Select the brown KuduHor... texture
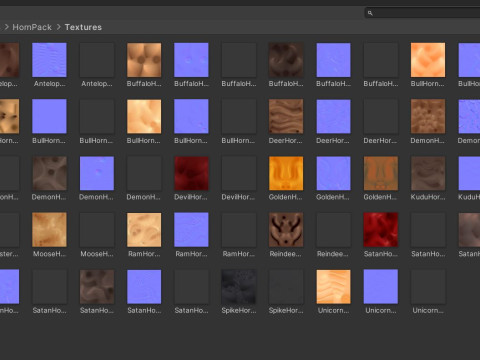Image resolution: width=480 pixels, height=360 pixels. (428, 173)
